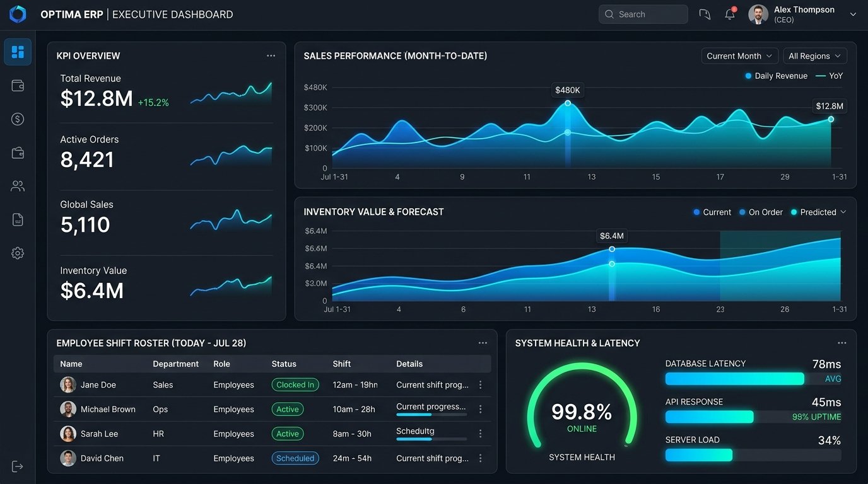The image size is (868, 484).
Task: Open the All Regions dropdown
Action: [x=815, y=56]
